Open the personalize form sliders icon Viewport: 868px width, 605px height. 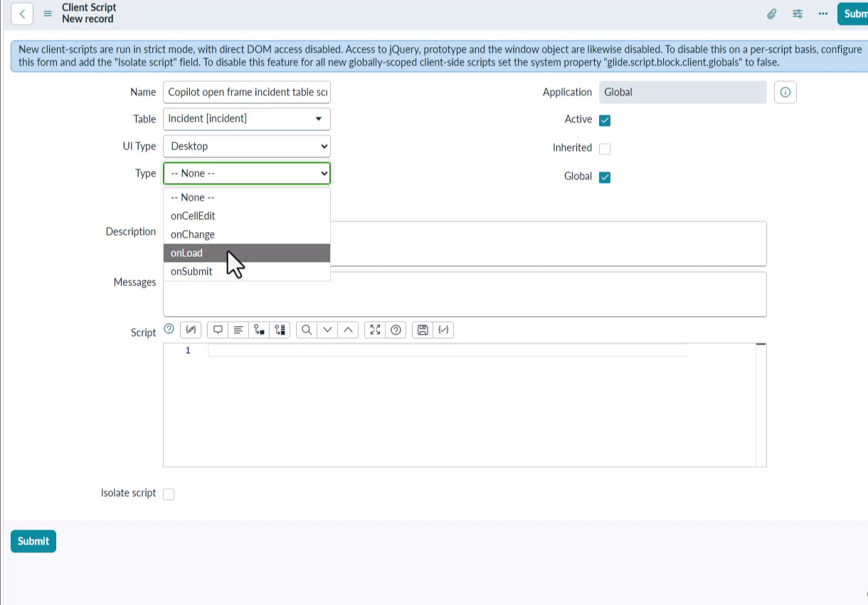[x=798, y=14]
